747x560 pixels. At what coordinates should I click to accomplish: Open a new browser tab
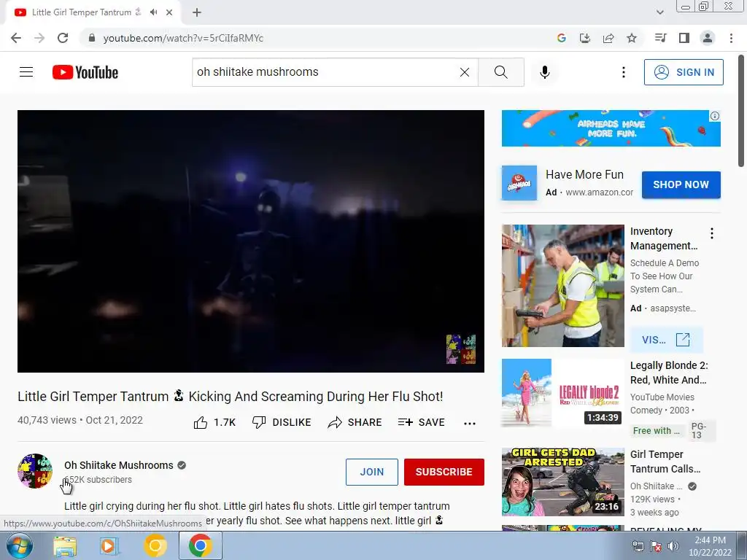(x=197, y=12)
